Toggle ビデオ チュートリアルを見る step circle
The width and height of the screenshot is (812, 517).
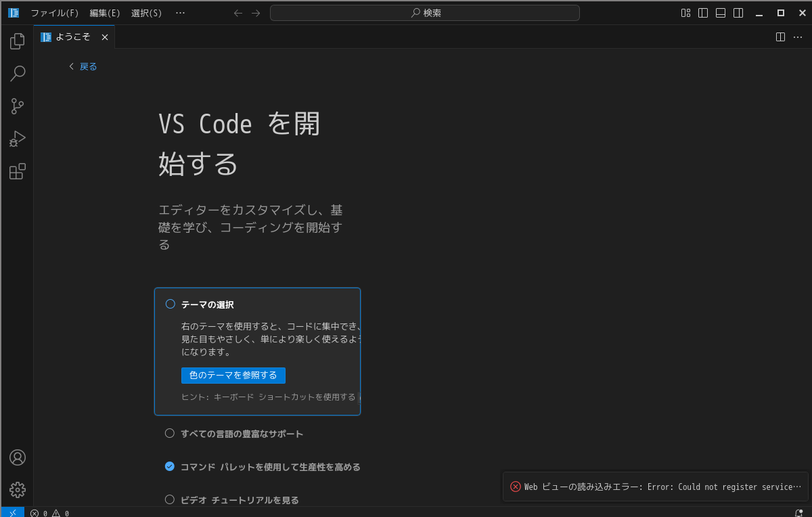170,499
